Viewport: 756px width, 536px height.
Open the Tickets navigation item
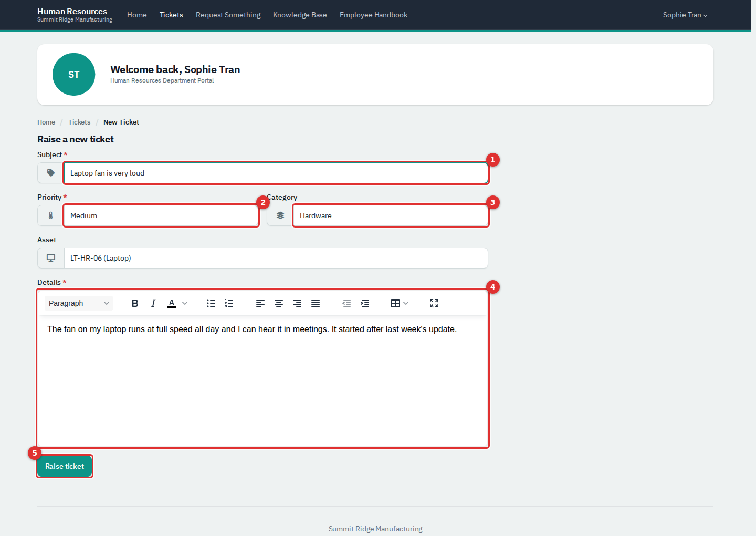pos(171,15)
